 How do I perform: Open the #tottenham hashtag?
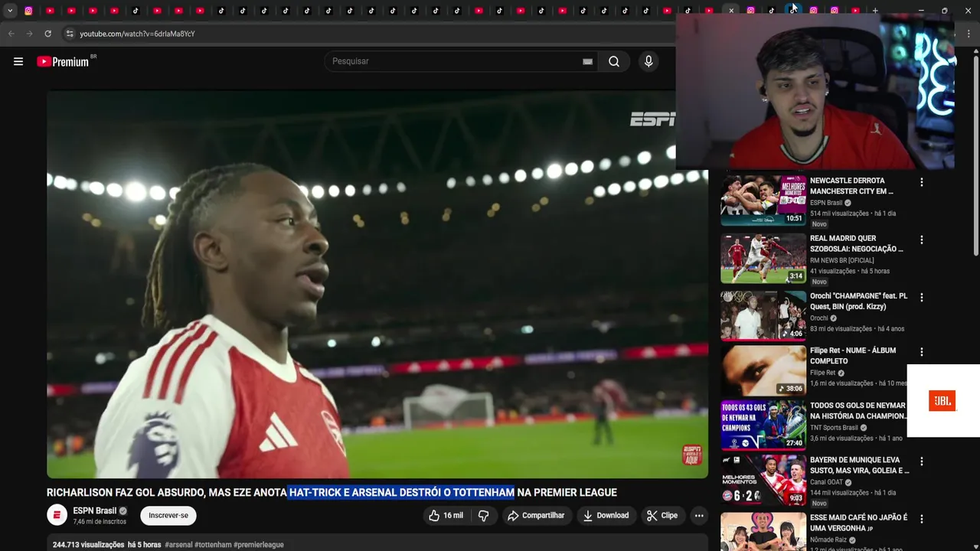(213, 545)
